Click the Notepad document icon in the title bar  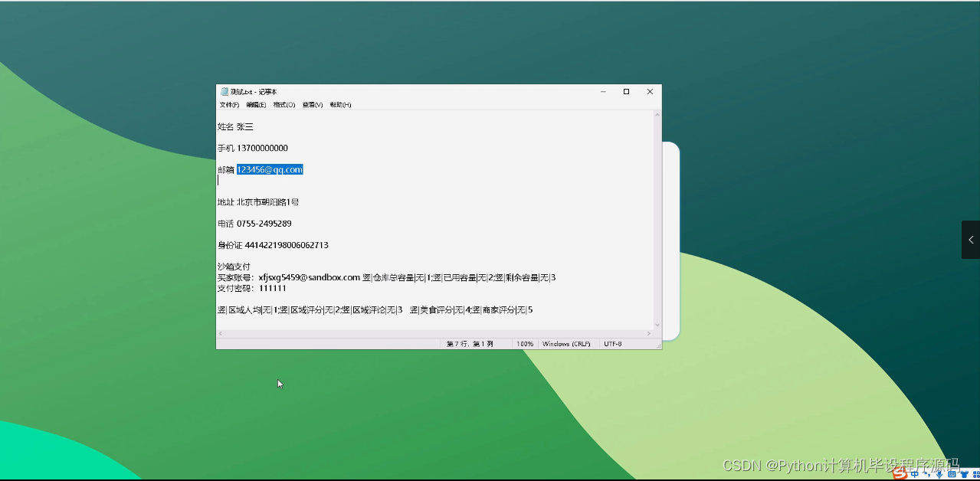(x=223, y=91)
